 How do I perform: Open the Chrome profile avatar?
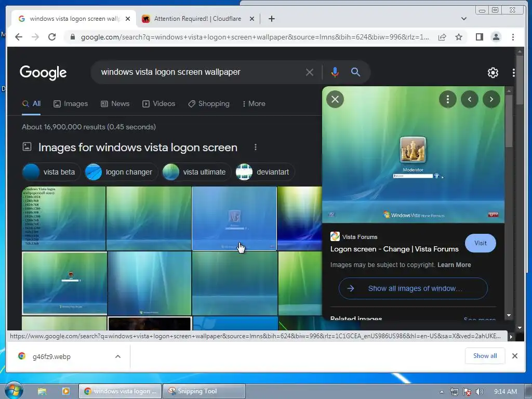(x=496, y=37)
